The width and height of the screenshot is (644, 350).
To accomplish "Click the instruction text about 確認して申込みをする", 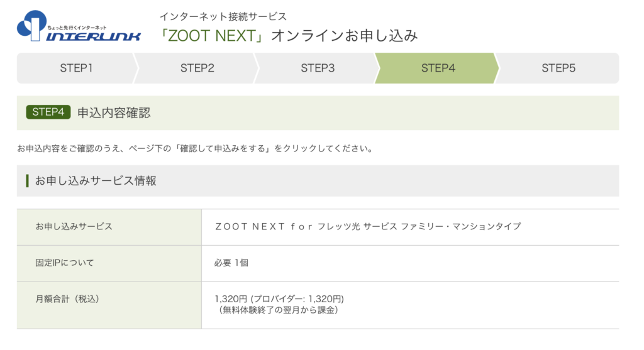I will pyautogui.click(x=196, y=148).
